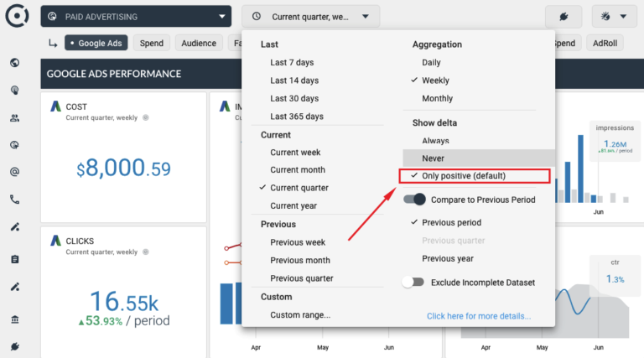
Task: Open the theme settings dropdown
Action: point(614,17)
